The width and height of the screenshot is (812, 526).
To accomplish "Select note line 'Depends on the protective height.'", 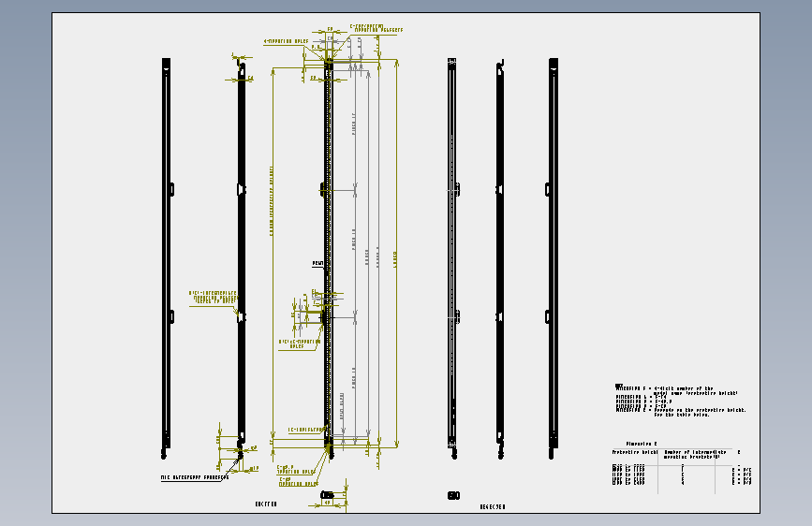I will coord(701,410).
